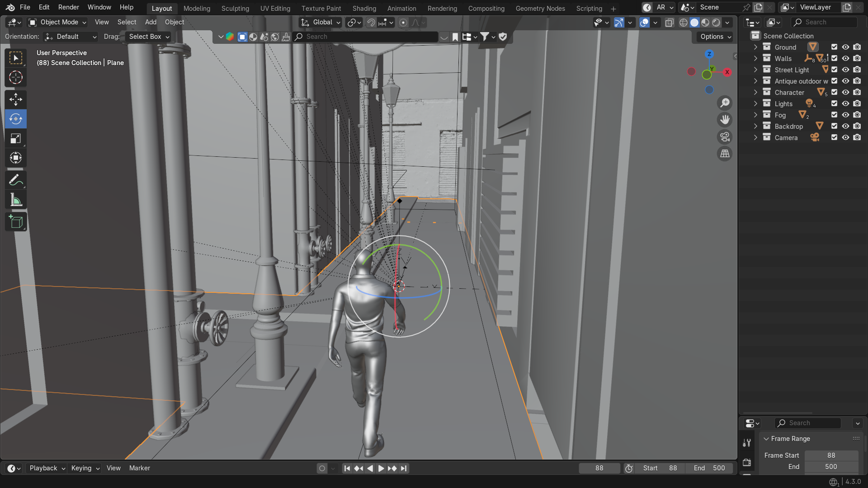This screenshot has width=868, height=488.
Task: Select the Annotate tool
Action: (16, 180)
